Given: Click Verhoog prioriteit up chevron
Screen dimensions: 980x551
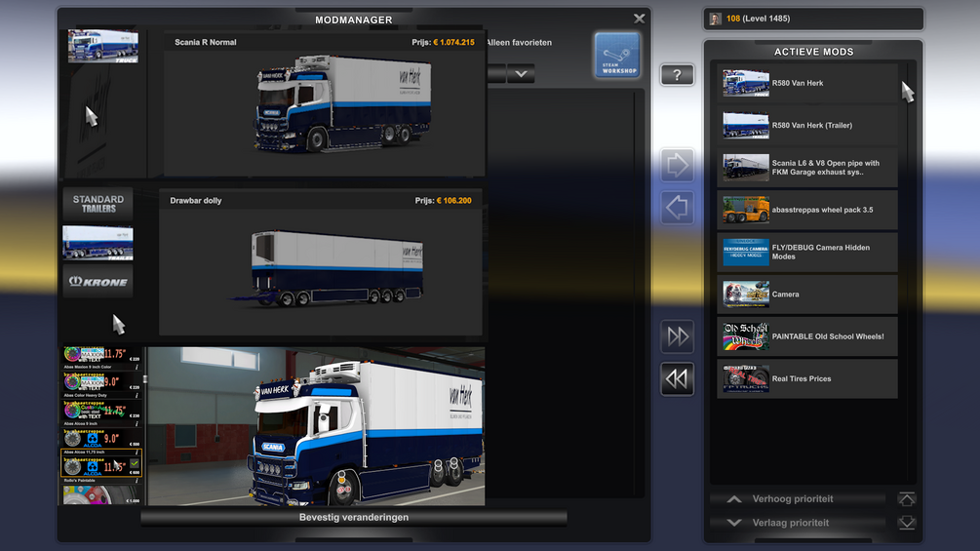Looking at the screenshot, I should pos(734,499).
